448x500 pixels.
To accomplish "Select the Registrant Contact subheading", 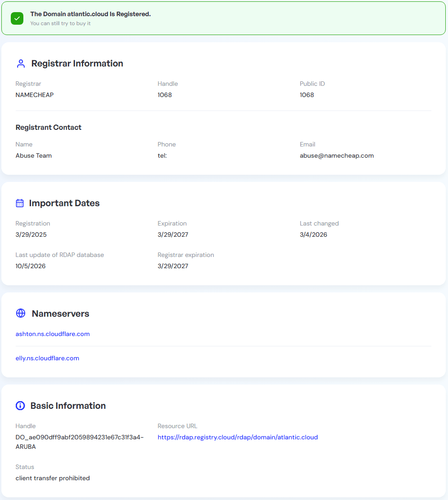I will pyautogui.click(x=49, y=128).
